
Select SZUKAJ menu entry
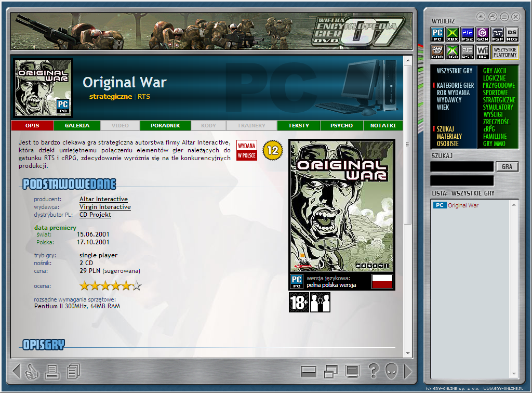coord(445,129)
